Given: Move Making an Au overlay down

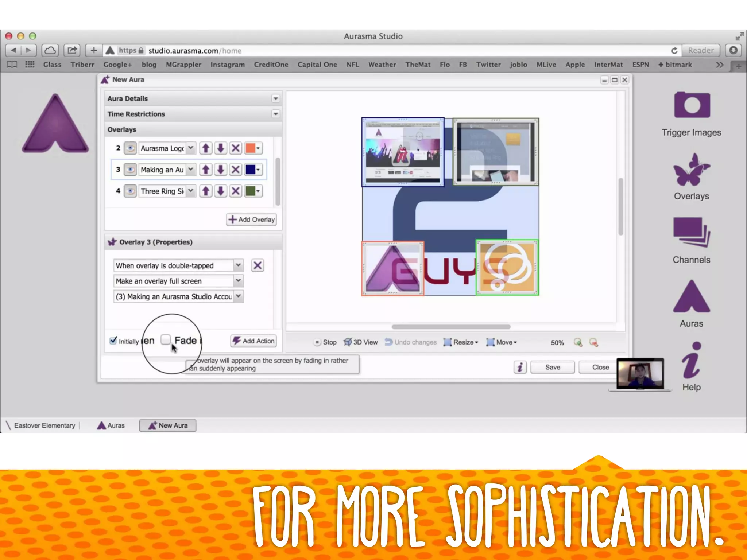Looking at the screenshot, I should click(221, 170).
